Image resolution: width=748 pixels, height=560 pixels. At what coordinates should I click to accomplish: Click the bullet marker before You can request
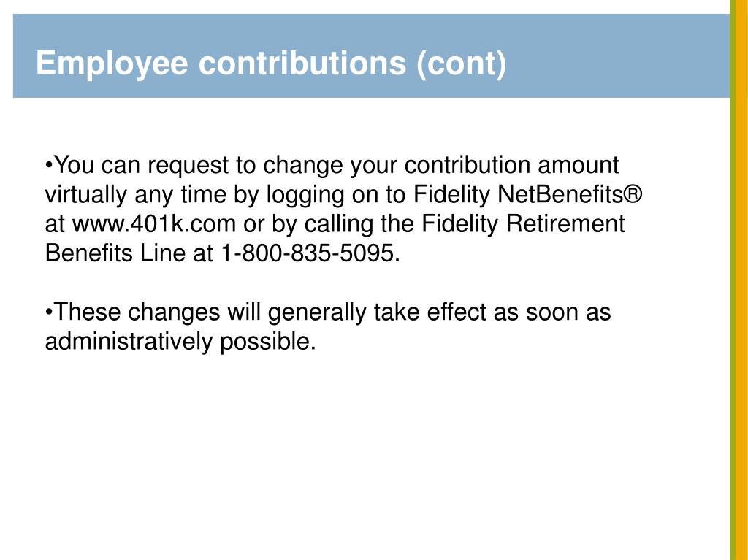coord(49,166)
